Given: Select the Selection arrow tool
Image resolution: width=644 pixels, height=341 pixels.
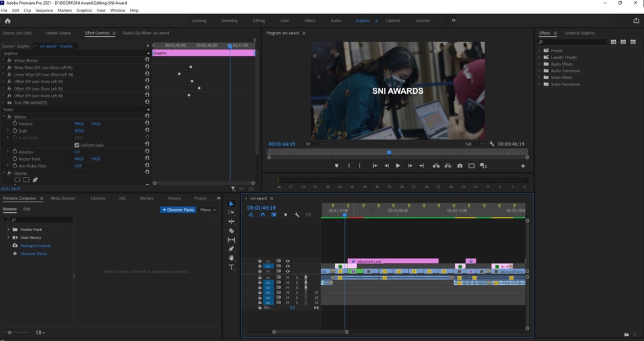Looking at the screenshot, I should click(x=231, y=204).
